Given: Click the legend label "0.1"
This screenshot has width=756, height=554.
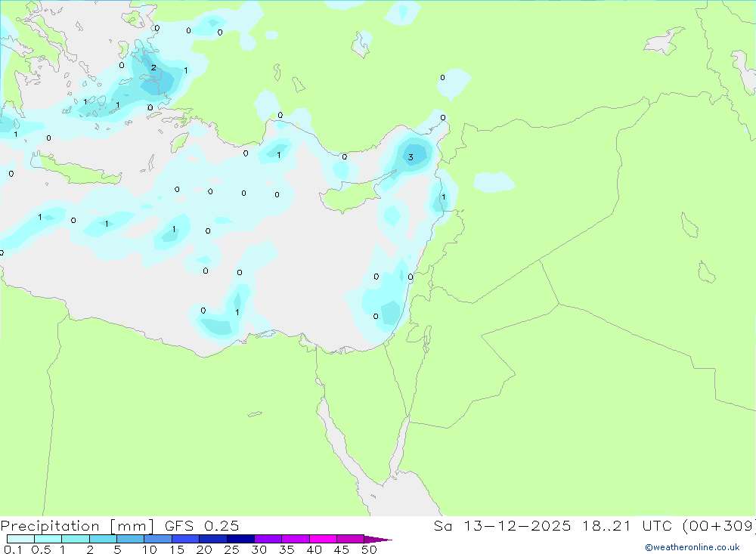Looking at the screenshot, I should click(x=13, y=549).
